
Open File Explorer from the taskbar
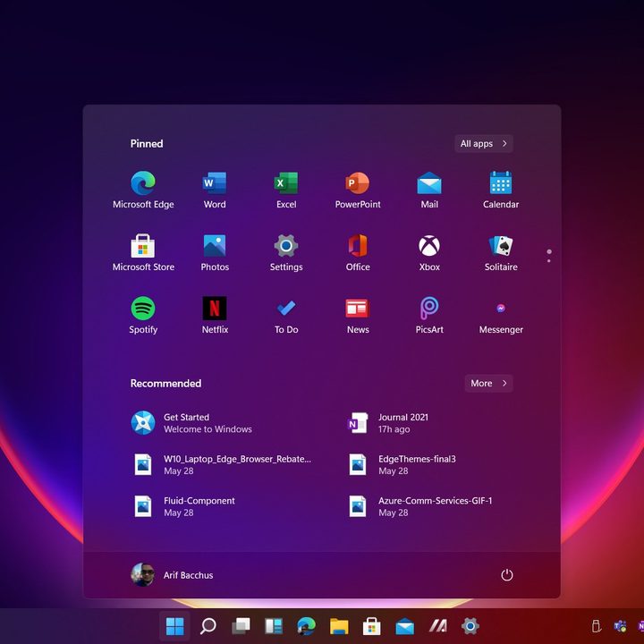tap(339, 626)
